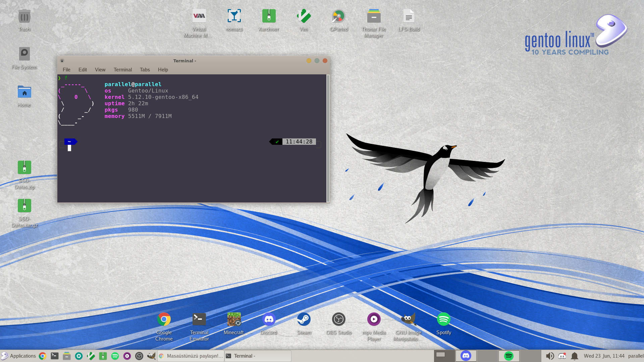Click the Vim launcher in the panel
644x362 pixels.
pyautogui.click(x=91, y=356)
